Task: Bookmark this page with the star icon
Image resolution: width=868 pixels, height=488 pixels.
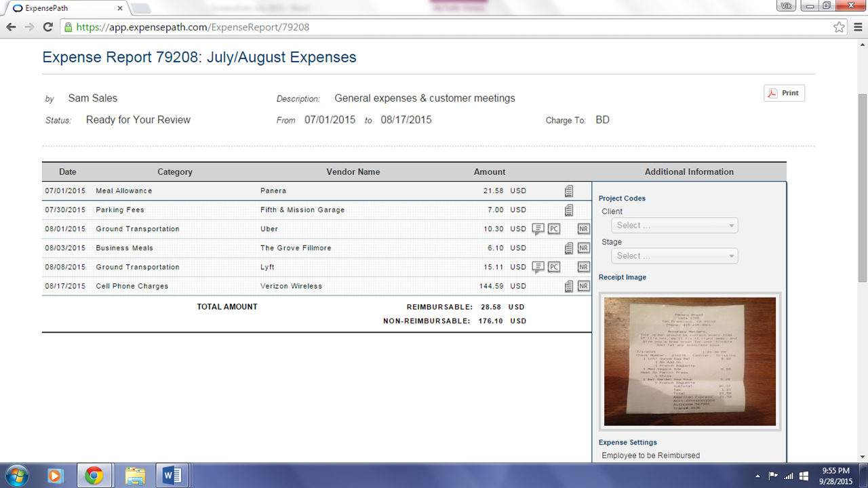Action: [839, 27]
